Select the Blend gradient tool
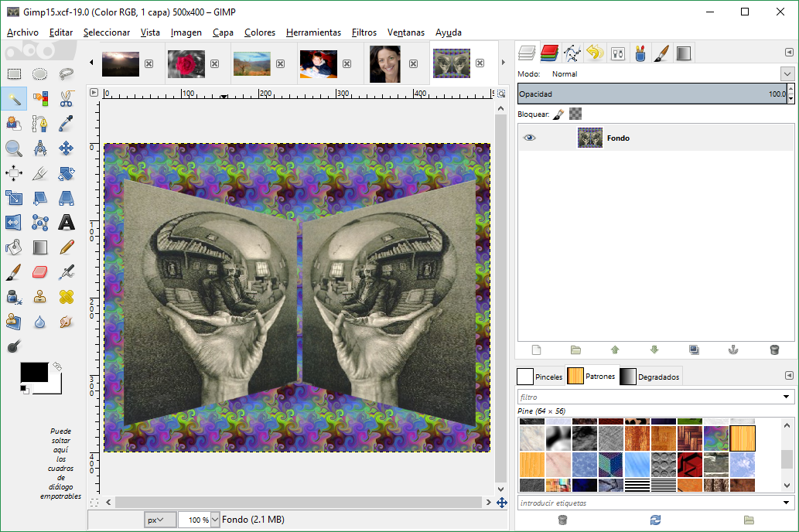 39,247
